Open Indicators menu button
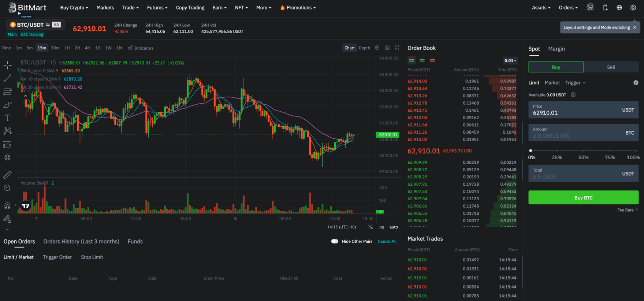The height and width of the screenshot is (301, 644). tap(141, 48)
